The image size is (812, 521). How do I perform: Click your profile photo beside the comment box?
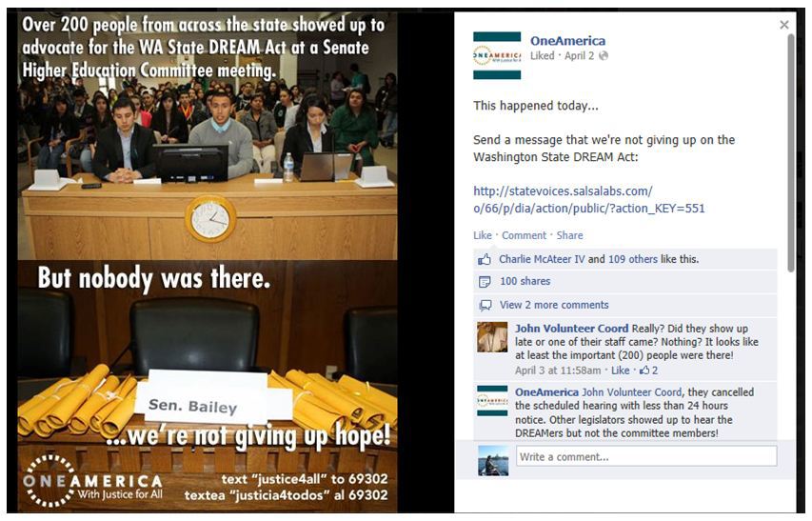click(x=493, y=460)
